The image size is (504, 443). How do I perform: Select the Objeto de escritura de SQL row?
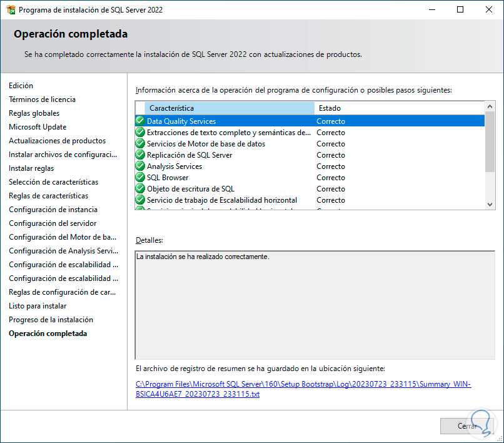[310, 188]
